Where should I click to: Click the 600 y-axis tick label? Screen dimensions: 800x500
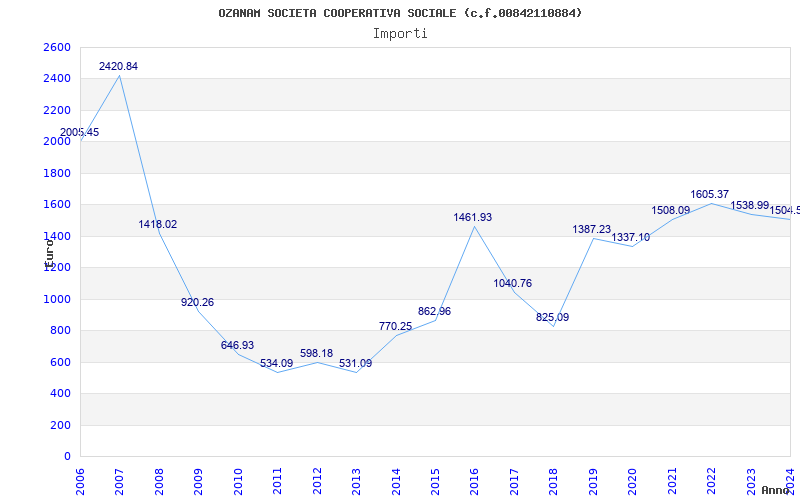point(60,362)
